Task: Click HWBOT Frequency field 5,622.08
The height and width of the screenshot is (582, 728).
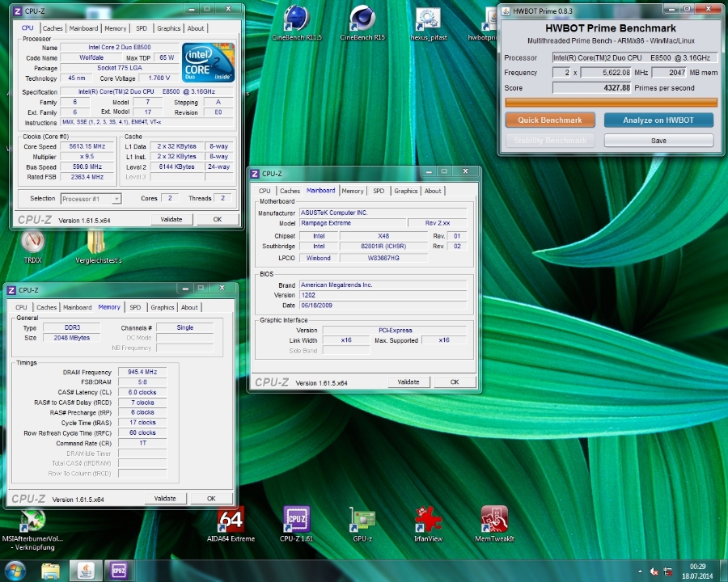Action: click(x=605, y=73)
